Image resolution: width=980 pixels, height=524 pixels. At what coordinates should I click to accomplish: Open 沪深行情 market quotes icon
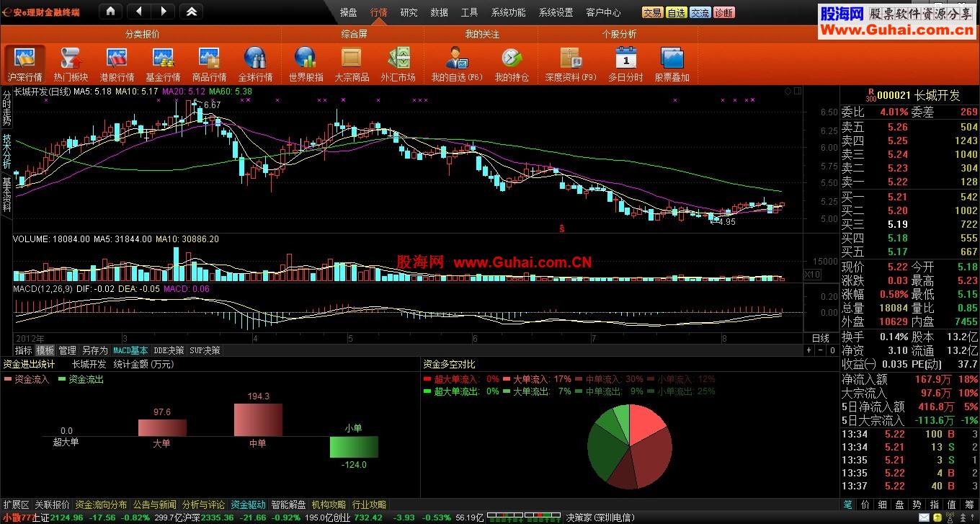[25, 64]
